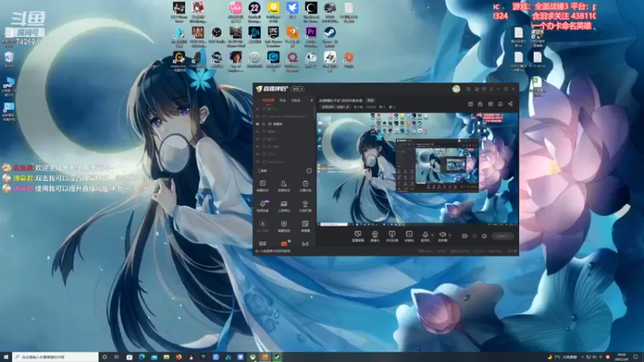Open the Recycle Bin on desktop
The height and width of the screenshot is (362, 644).
point(9,60)
